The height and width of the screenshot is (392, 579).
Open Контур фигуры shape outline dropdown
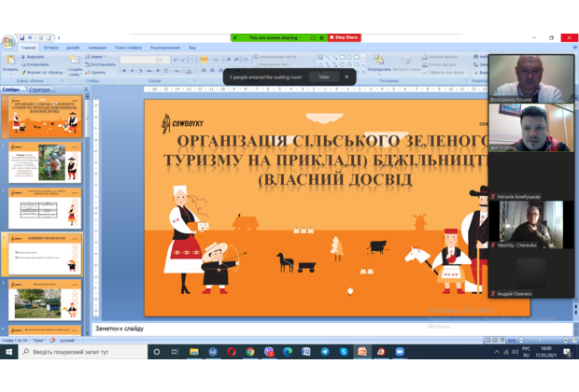click(440, 64)
